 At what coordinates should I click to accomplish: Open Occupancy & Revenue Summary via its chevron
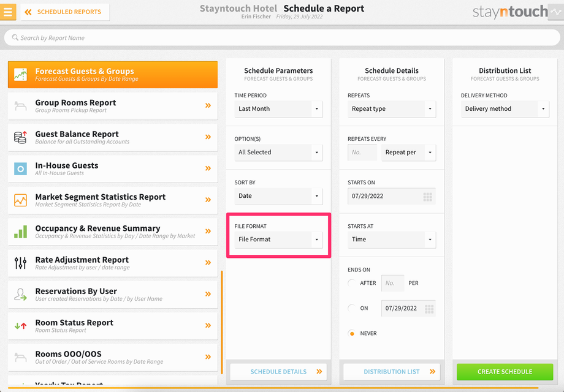208,231
